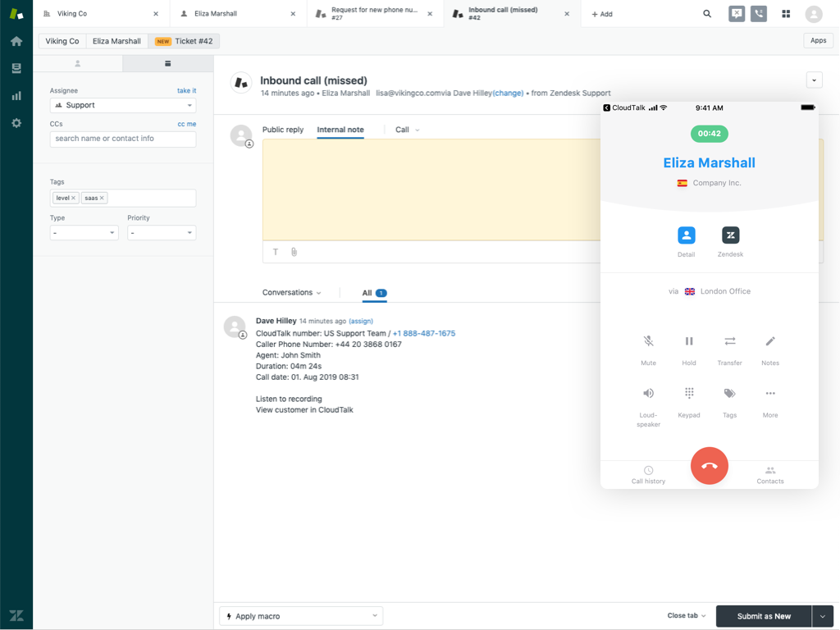The image size is (840, 630).
Task: Open Zendesk icon in CloudTalk widget
Action: click(x=730, y=235)
